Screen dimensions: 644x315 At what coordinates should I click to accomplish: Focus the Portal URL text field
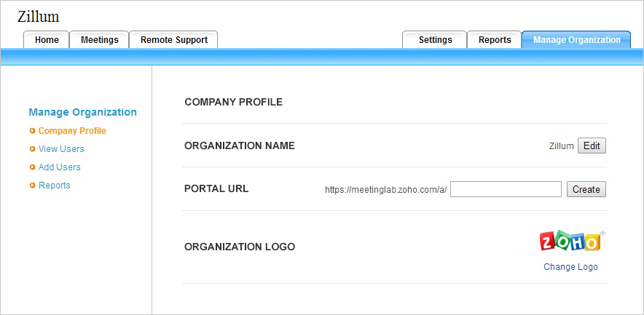click(506, 189)
